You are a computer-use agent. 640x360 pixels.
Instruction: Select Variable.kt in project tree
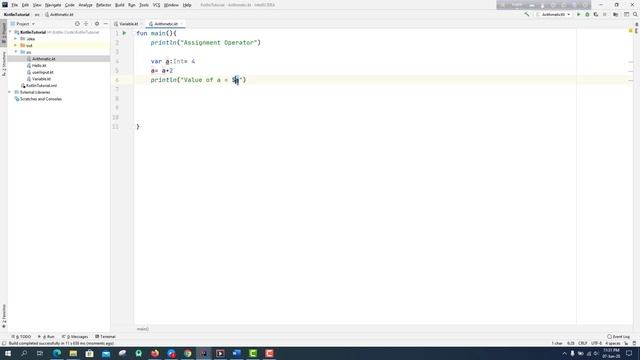(x=41, y=79)
